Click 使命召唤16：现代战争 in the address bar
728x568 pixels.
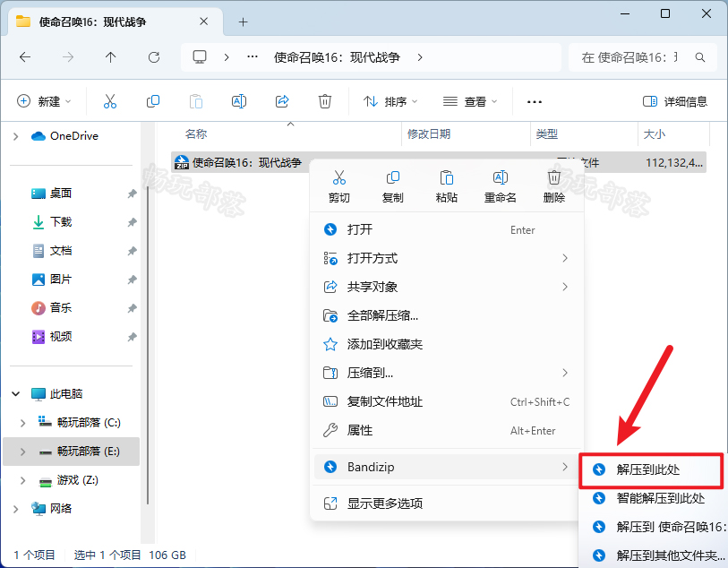[x=337, y=57]
